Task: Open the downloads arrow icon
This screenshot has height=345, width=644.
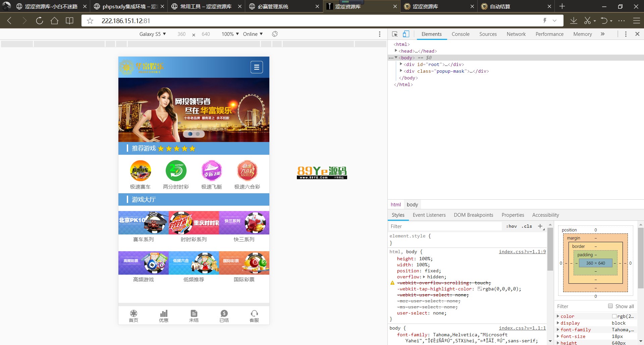Action: pyautogui.click(x=574, y=21)
